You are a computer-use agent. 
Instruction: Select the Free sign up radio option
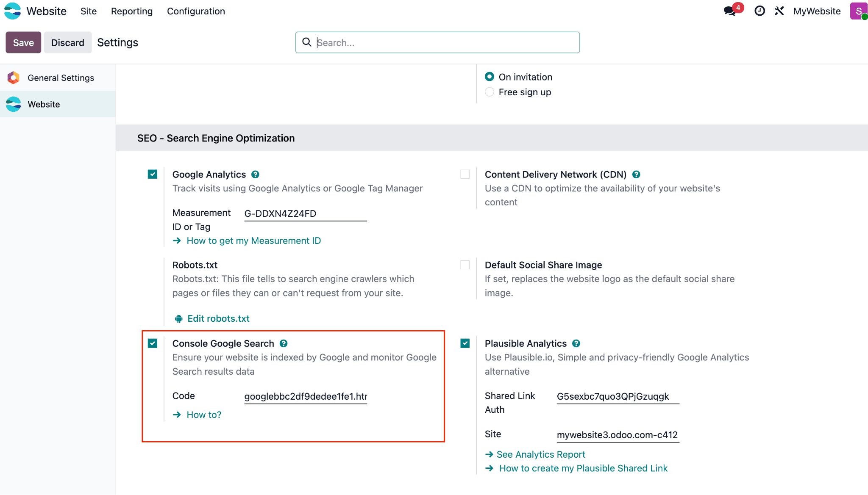tap(490, 92)
